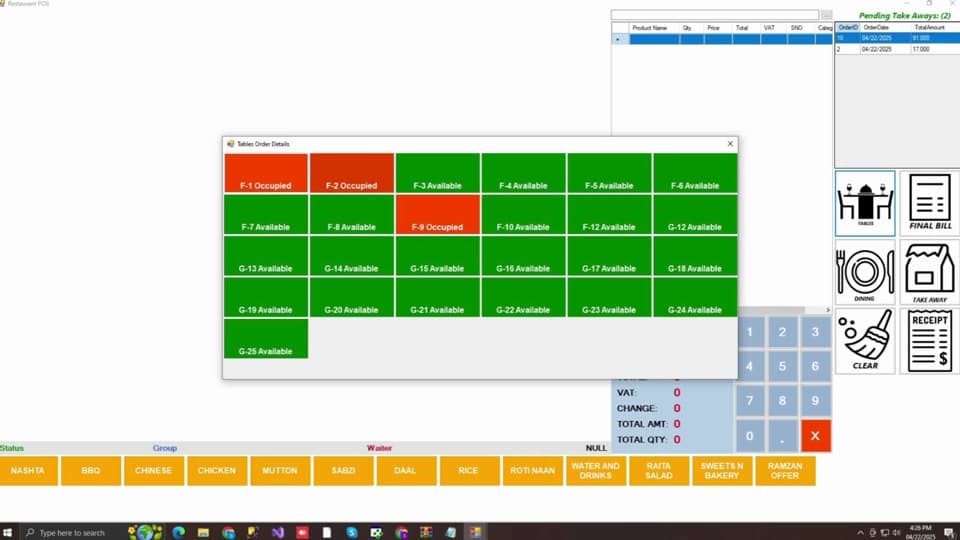Screen dimensions: 960x540
Task: Tap keypad digit 5
Action: click(x=782, y=367)
